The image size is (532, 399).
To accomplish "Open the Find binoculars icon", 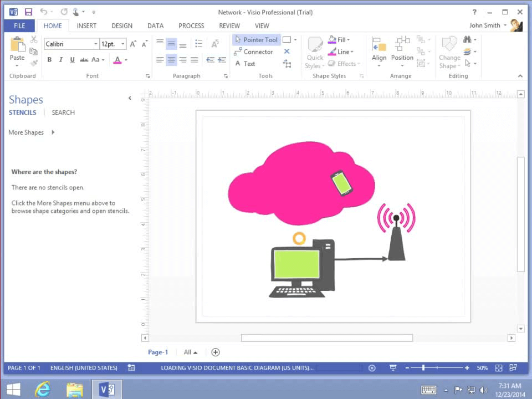I will [467, 39].
